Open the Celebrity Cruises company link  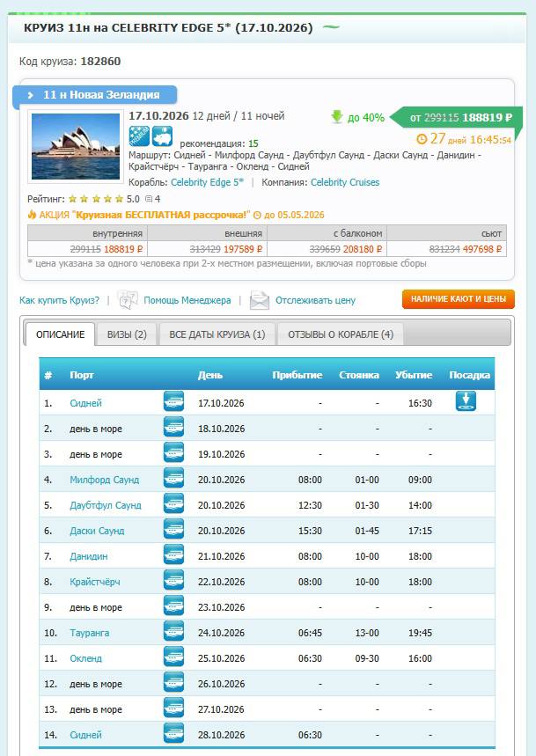tap(345, 182)
